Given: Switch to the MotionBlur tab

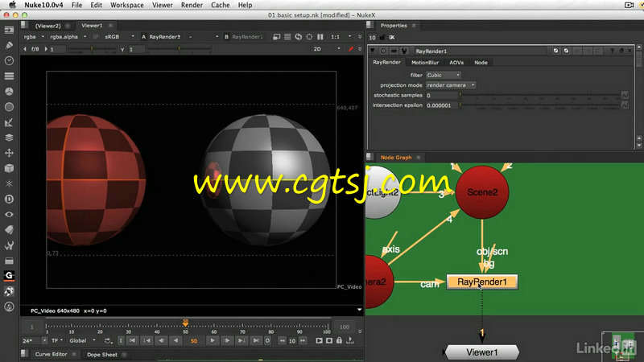Looking at the screenshot, I should pos(425,63).
